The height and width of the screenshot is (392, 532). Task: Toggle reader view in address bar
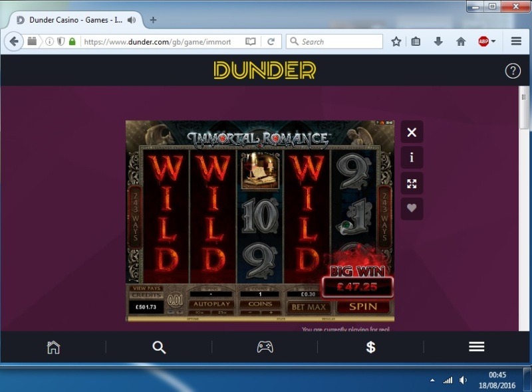coord(251,42)
